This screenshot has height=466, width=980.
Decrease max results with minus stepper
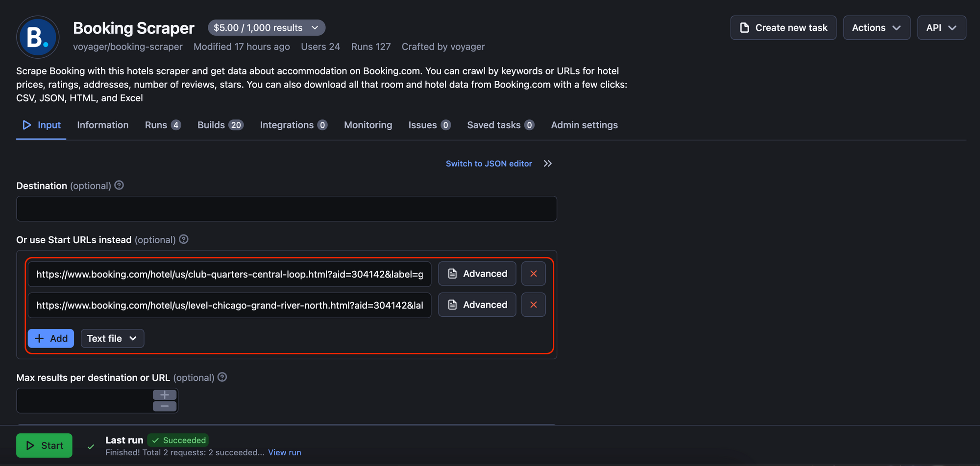(x=165, y=406)
